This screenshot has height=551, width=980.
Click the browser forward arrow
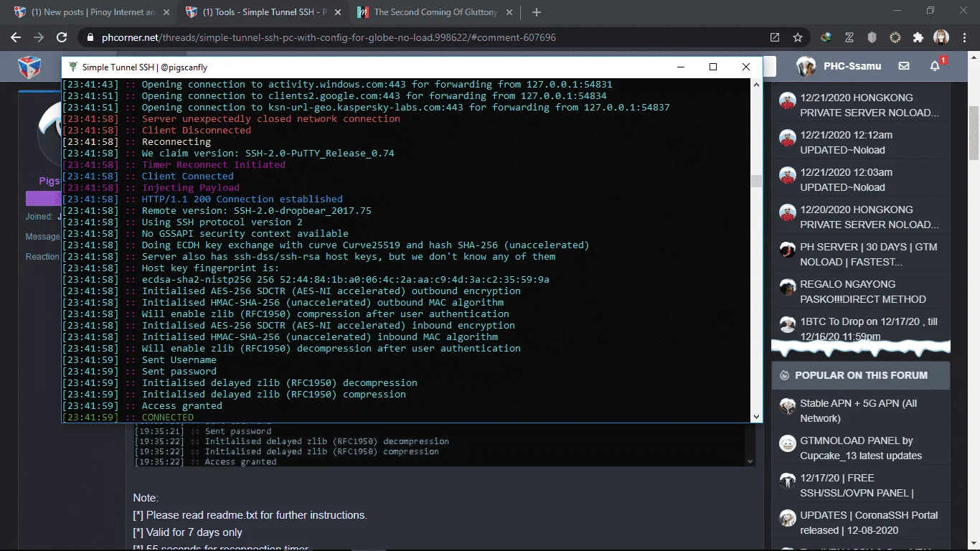tap(39, 37)
